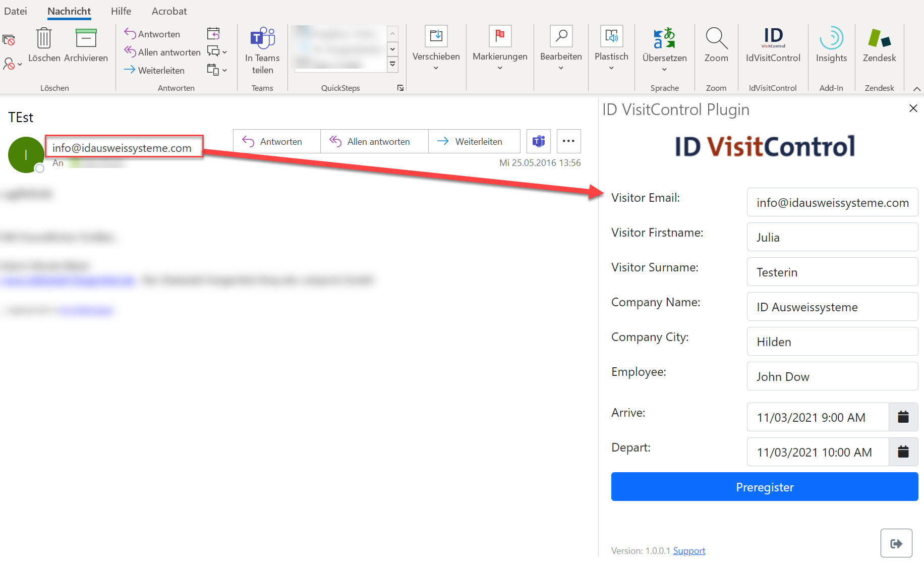Click the In Teams teilen icon
924x563 pixels.
coord(262,38)
